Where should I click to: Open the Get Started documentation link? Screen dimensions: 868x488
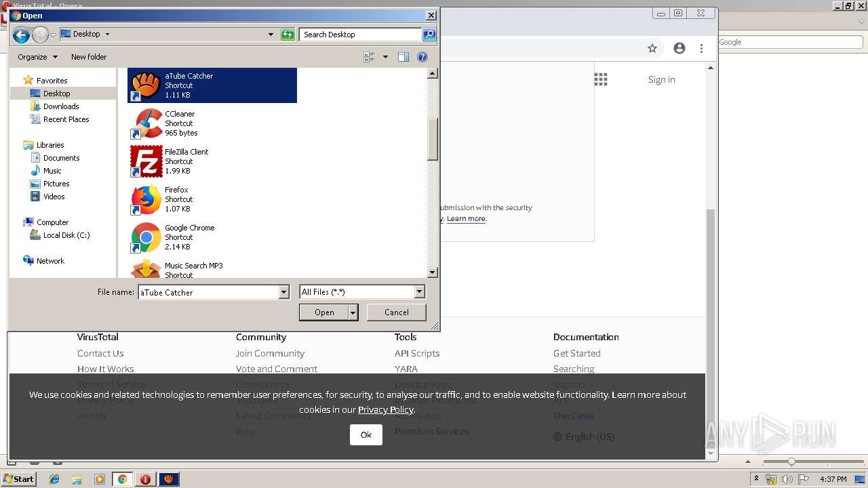(577, 353)
